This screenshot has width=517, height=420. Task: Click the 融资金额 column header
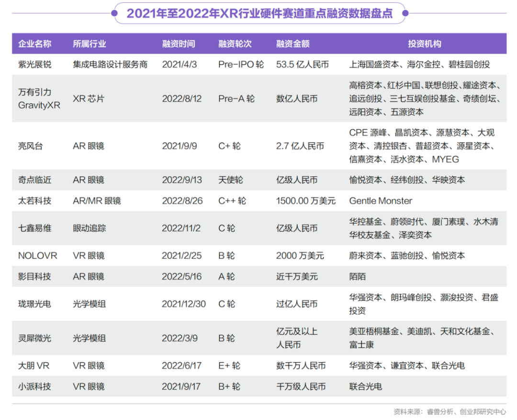click(292, 44)
